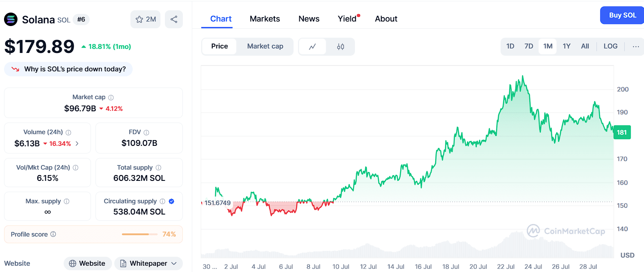Click the star watchlist icon showing 2M
644x272 pixels.
click(x=145, y=19)
